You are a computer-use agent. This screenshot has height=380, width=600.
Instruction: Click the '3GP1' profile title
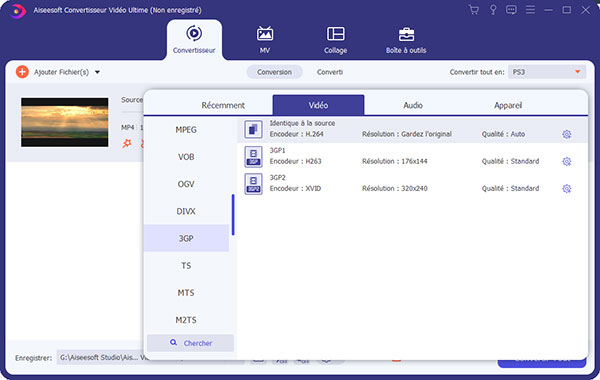277,150
